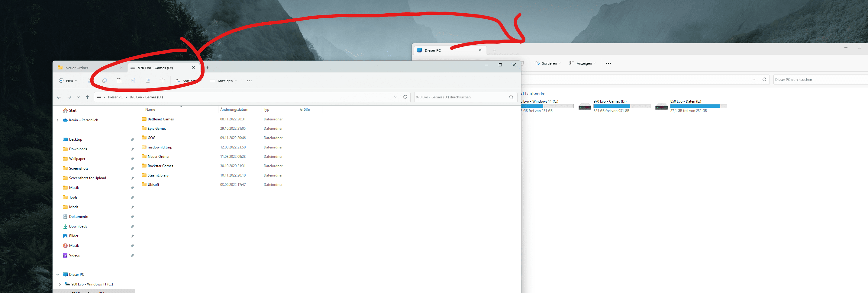Click the drive icon in the address bar
Image resolution: width=868 pixels, height=293 pixels.
point(99,97)
